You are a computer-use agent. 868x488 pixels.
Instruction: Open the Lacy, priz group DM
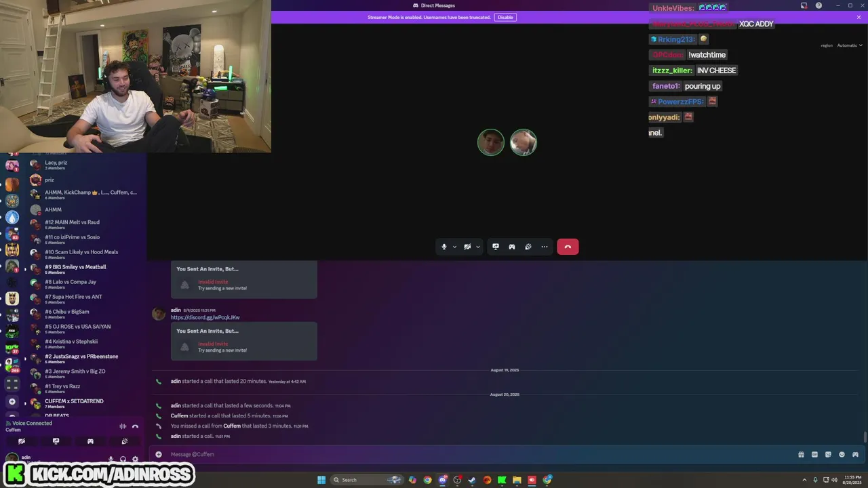point(85,165)
